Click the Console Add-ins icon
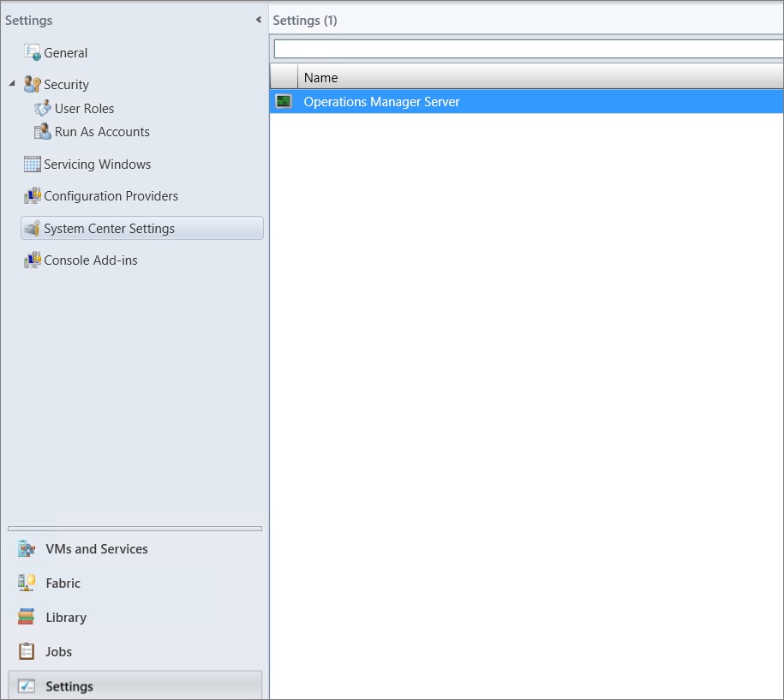Viewport: 784px width, 700px height. 33,260
